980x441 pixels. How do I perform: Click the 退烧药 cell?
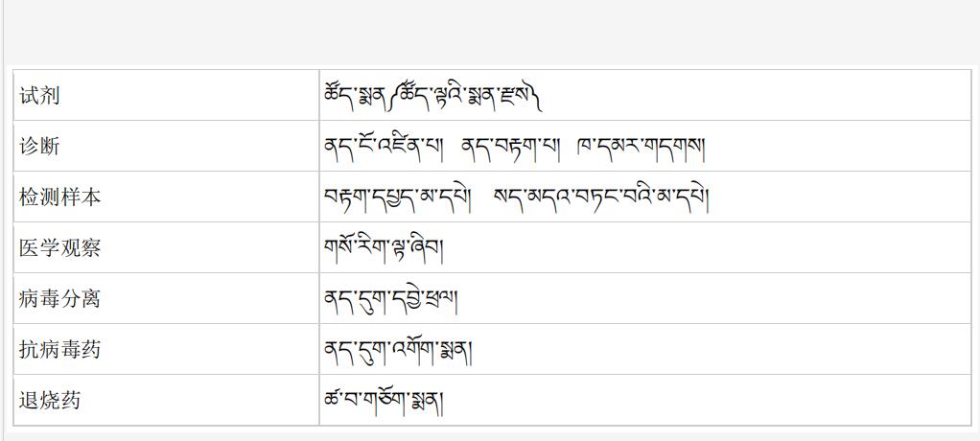[x=166, y=401]
